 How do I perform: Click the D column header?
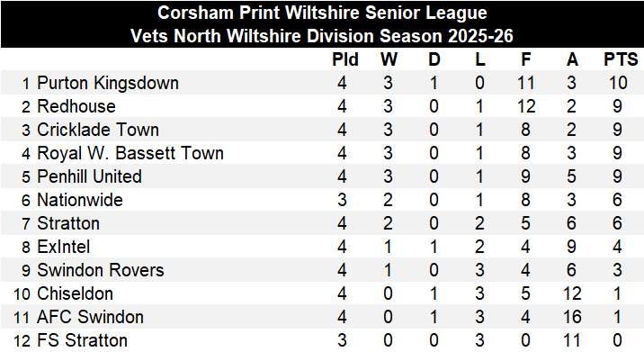click(x=434, y=59)
